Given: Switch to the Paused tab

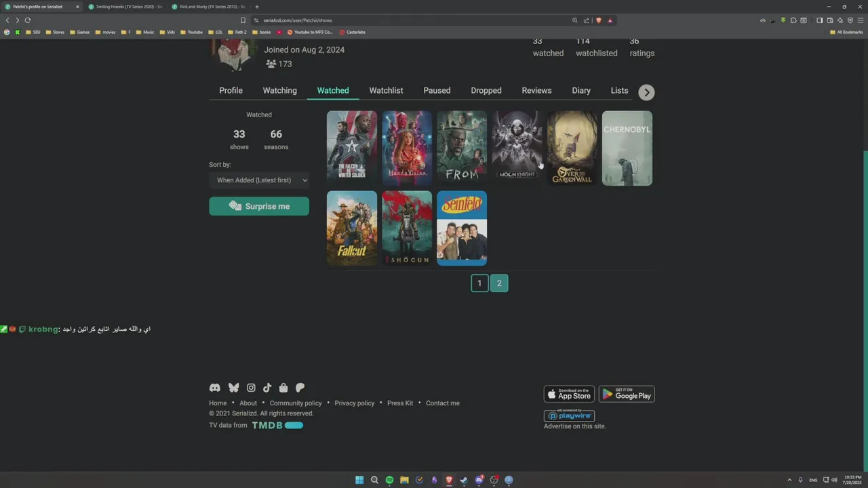Looking at the screenshot, I should pos(437,91).
